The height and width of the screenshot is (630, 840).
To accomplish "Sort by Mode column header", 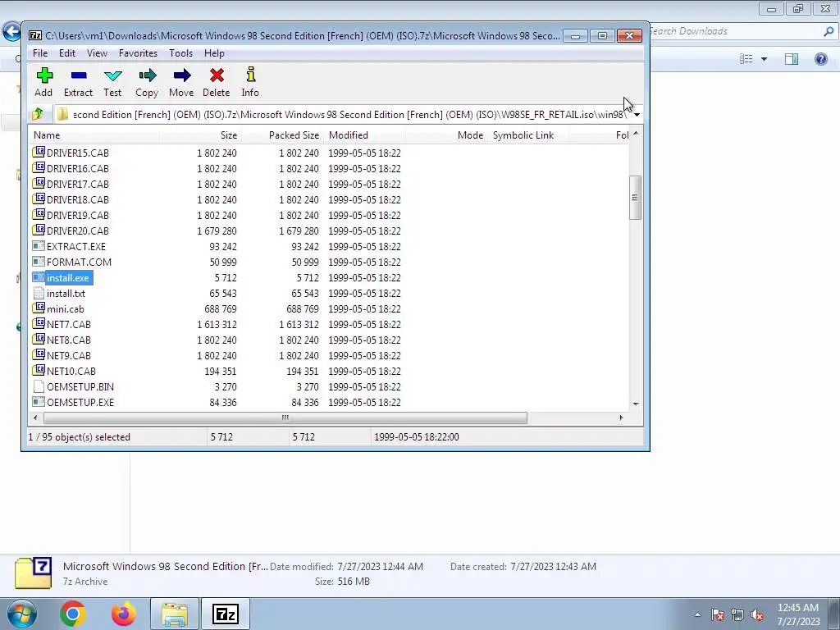I will (x=446, y=135).
